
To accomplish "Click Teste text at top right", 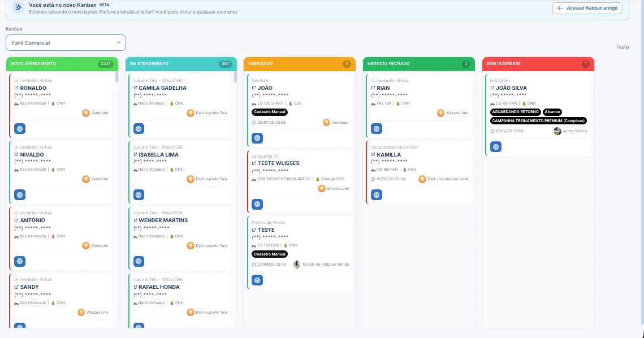I will coord(622,47).
